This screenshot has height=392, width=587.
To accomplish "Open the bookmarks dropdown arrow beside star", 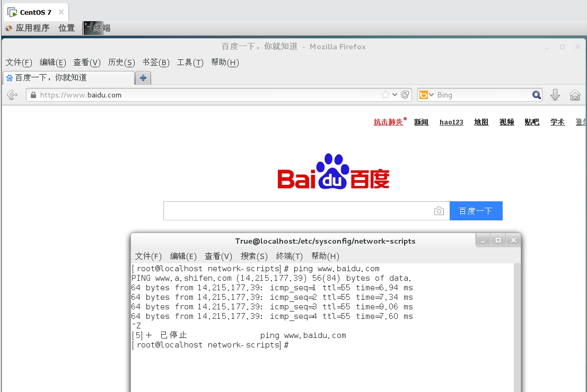I will tap(395, 95).
